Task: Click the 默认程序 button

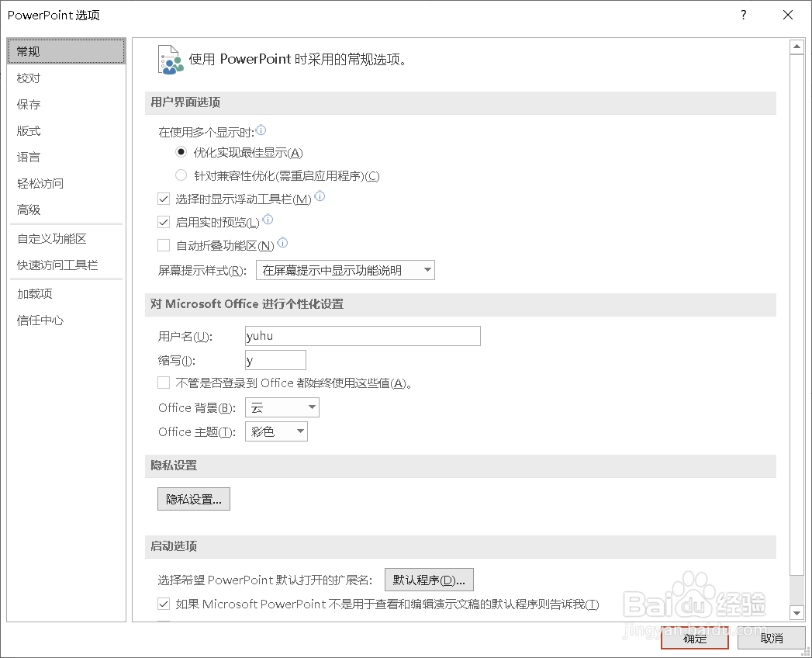Action: tap(429, 580)
